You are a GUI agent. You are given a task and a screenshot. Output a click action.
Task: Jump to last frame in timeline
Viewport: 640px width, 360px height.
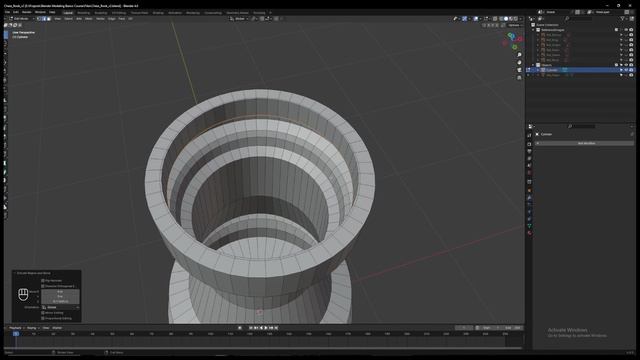pos(276,328)
